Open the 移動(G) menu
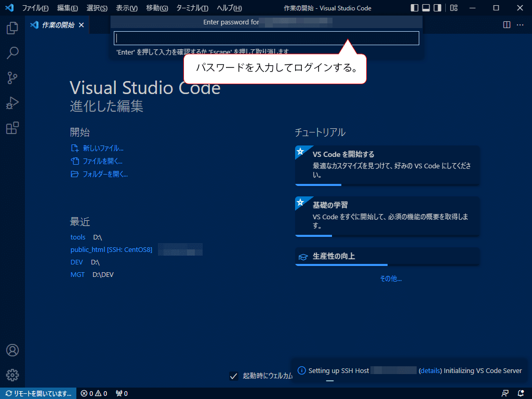 point(157,8)
